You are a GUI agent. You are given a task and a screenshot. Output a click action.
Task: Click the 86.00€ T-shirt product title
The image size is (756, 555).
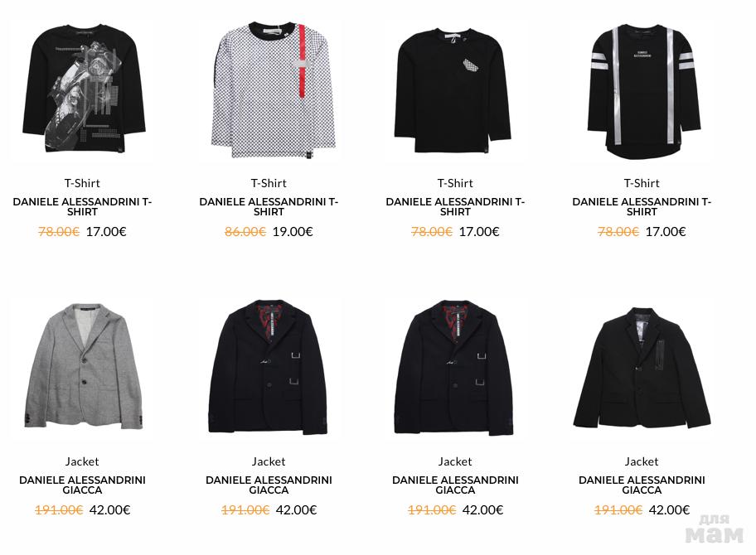coord(269,207)
